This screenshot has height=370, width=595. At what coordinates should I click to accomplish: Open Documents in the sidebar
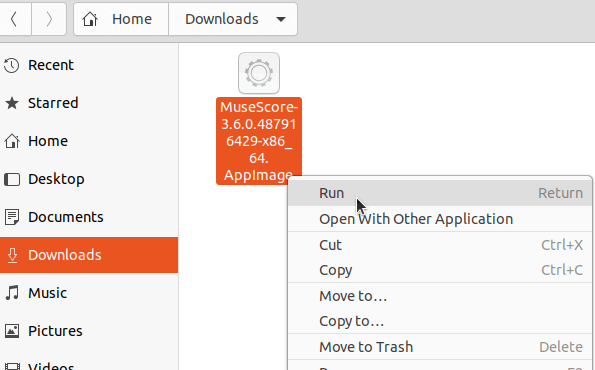[89, 217]
